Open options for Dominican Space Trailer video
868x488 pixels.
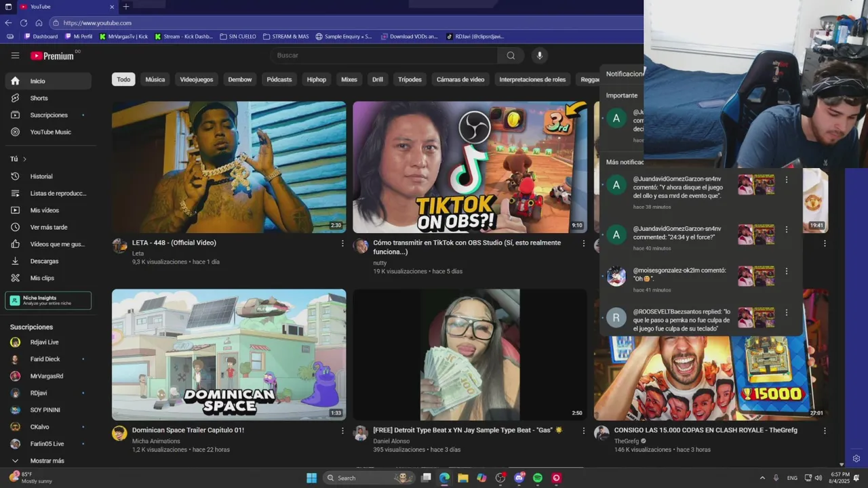[x=342, y=430]
